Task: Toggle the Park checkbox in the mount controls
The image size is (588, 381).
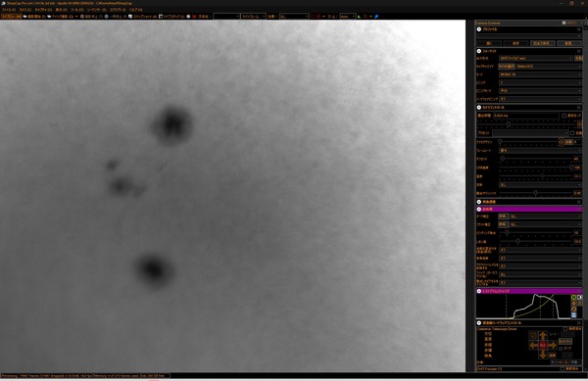Action: [561, 349]
